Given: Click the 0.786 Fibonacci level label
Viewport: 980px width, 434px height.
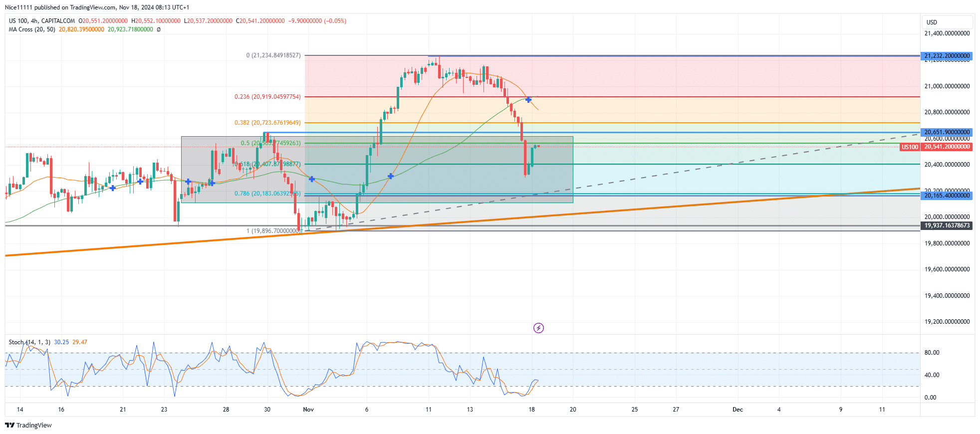Looking at the screenshot, I should [x=267, y=194].
